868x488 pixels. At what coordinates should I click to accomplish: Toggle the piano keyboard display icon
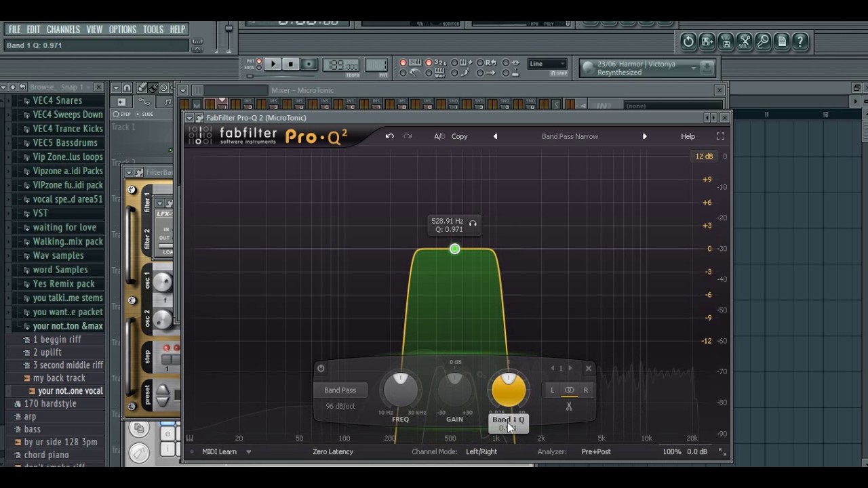click(x=190, y=439)
